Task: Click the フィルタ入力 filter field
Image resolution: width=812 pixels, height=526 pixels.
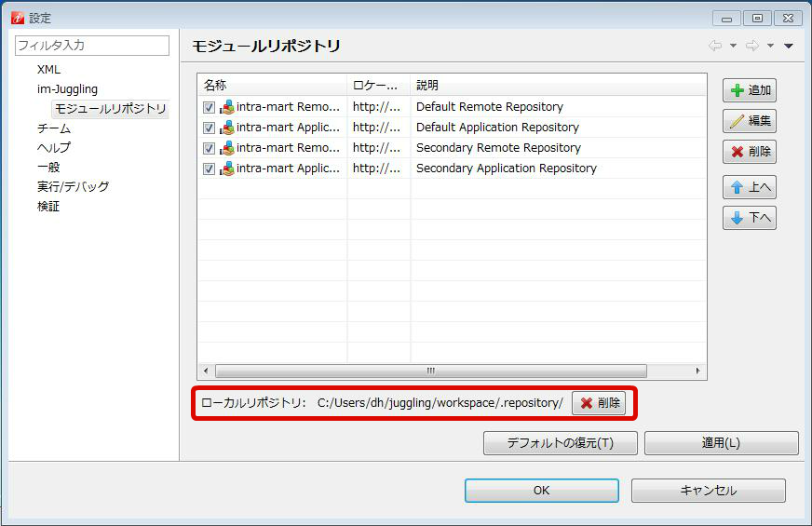Action: (x=92, y=46)
